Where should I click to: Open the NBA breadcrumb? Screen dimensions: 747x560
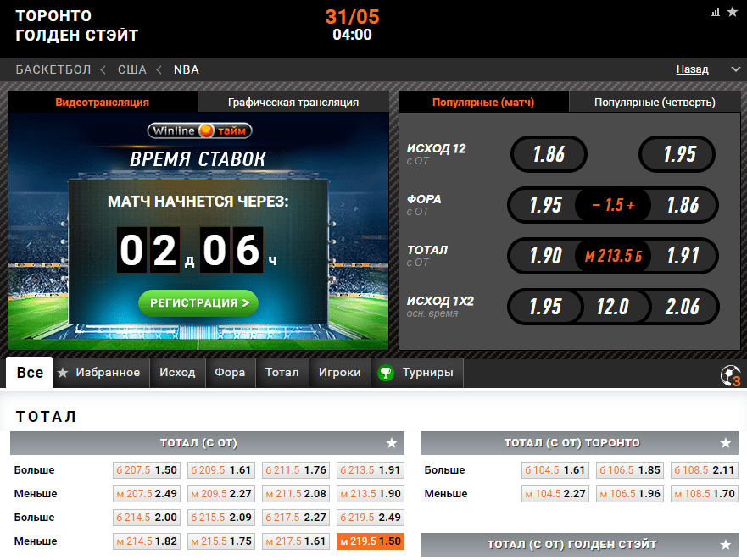click(187, 70)
